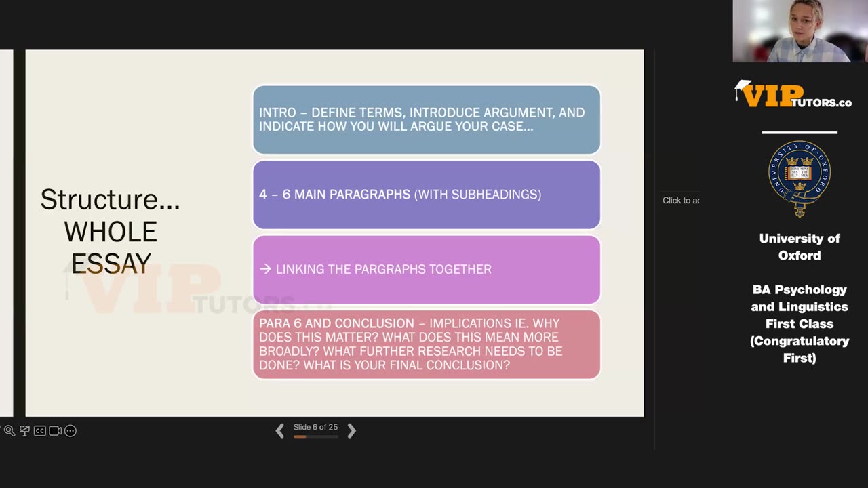Click the camera video icon
Viewport: 868px width, 488px height.
click(x=56, y=431)
